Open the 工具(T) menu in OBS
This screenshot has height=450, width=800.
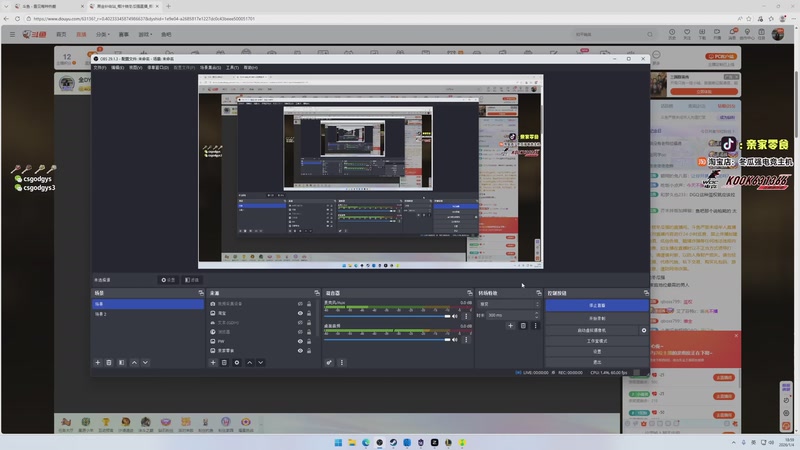coord(233,67)
